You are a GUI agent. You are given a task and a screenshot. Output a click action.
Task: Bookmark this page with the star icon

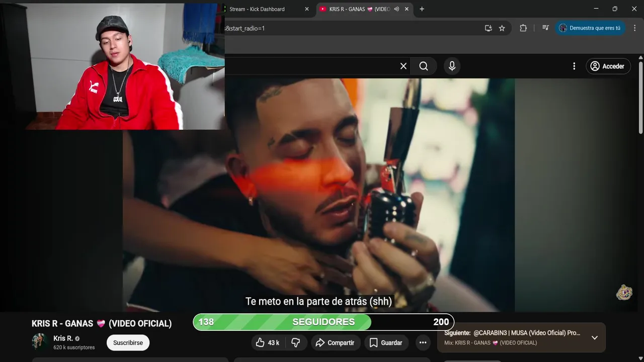[x=502, y=28]
